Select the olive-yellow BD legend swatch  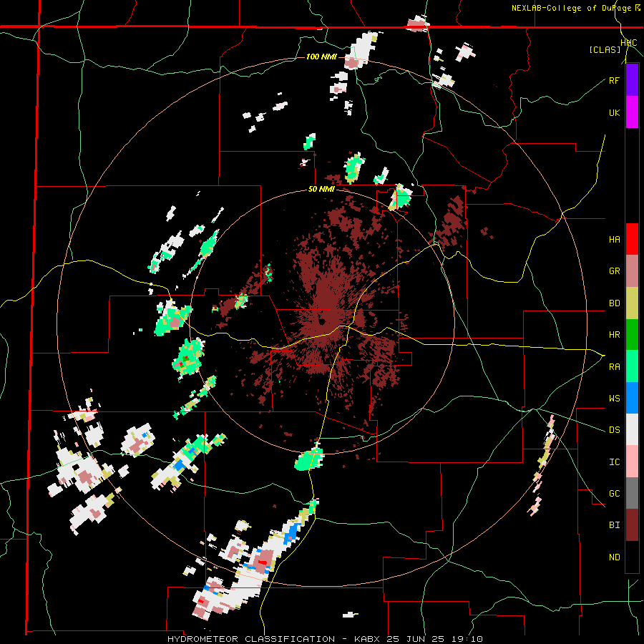(632, 303)
